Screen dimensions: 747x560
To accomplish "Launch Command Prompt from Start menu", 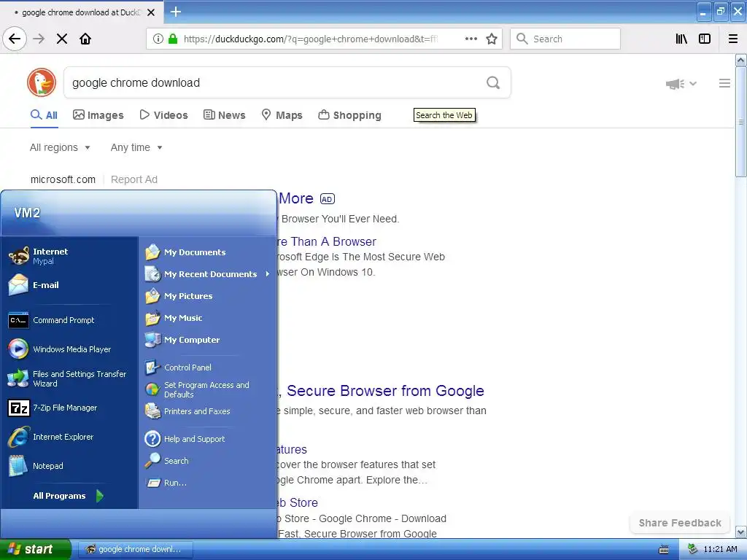I will [x=69, y=320].
